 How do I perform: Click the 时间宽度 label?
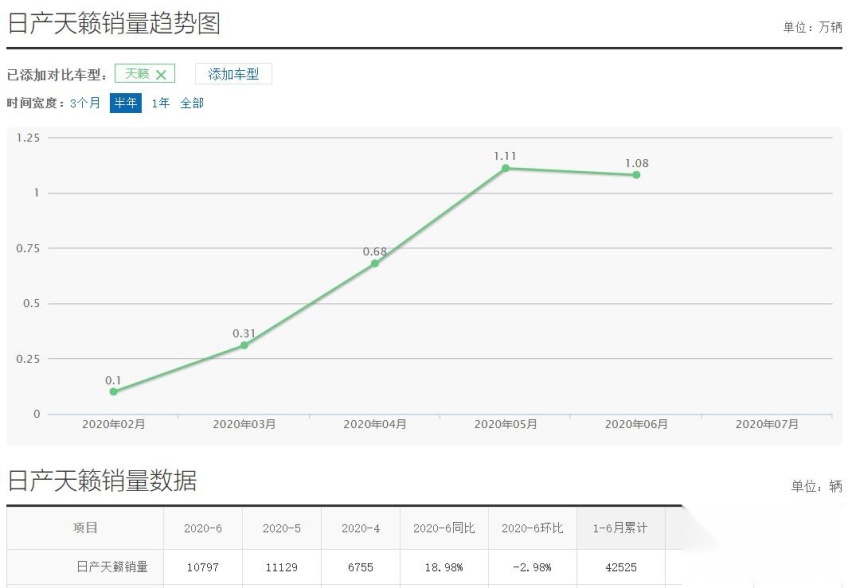(x=36, y=103)
